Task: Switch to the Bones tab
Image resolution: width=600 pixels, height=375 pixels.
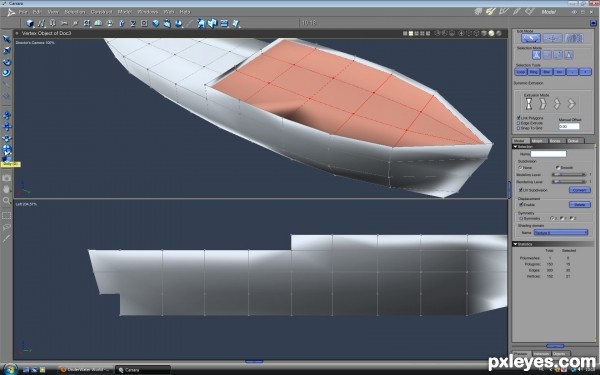Action: [555, 141]
